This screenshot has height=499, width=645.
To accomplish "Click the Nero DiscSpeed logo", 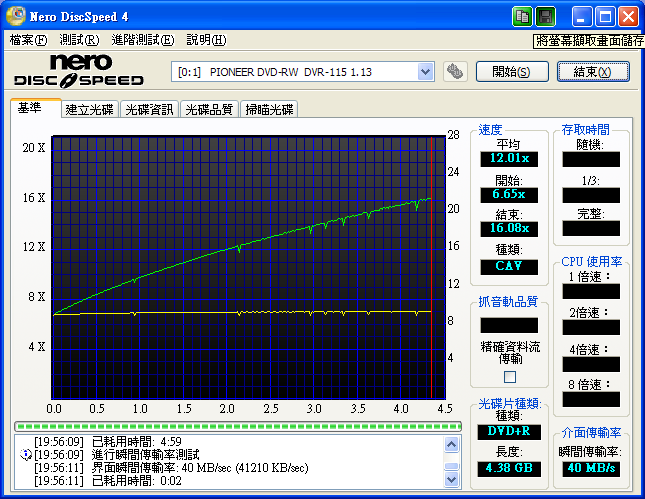I will click(x=80, y=71).
